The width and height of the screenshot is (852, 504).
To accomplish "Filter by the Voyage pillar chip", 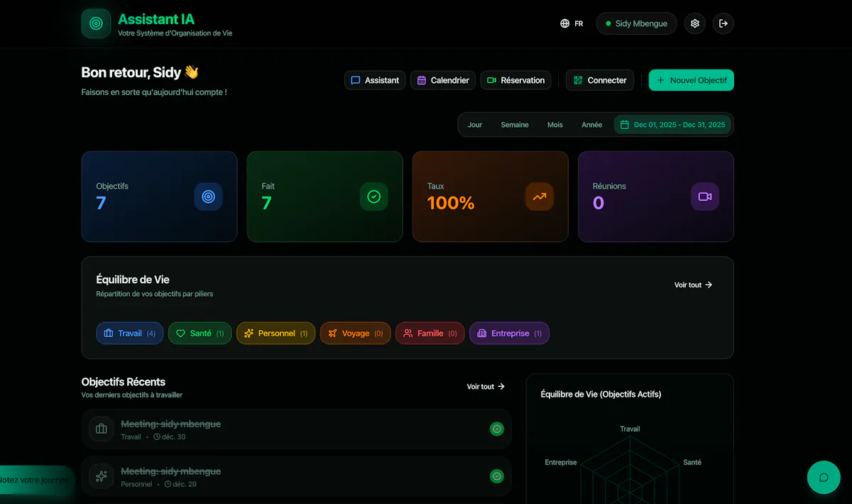I will click(356, 334).
